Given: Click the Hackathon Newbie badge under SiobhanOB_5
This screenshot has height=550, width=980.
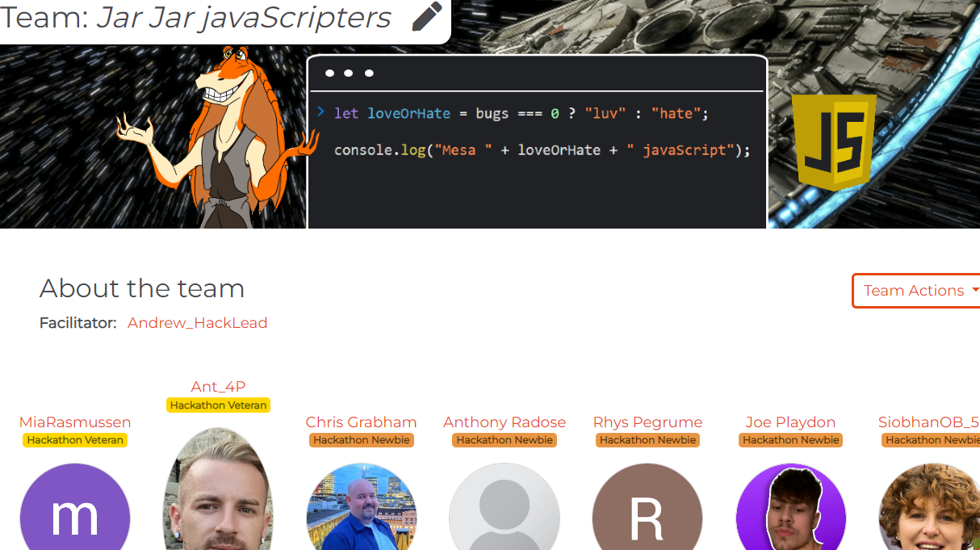Looking at the screenshot, I should tap(931, 440).
